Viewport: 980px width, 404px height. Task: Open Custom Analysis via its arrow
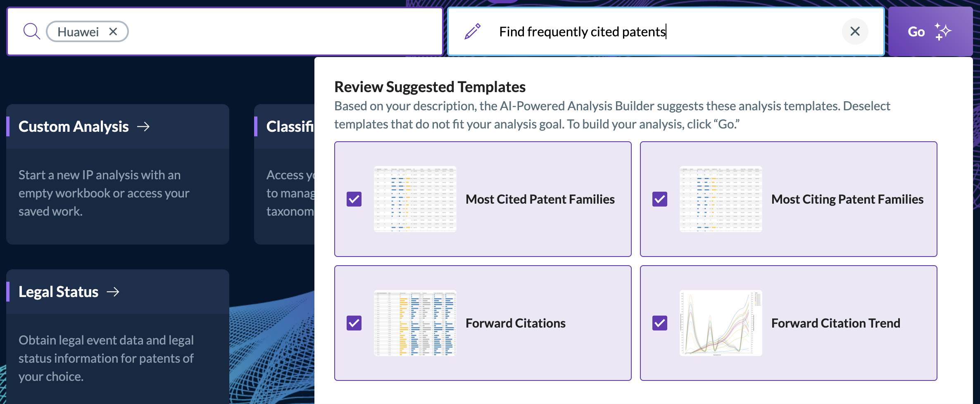pos(143,126)
